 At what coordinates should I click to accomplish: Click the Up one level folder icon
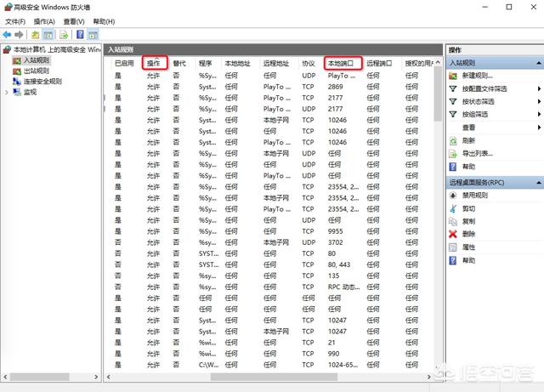[x=35, y=35]
